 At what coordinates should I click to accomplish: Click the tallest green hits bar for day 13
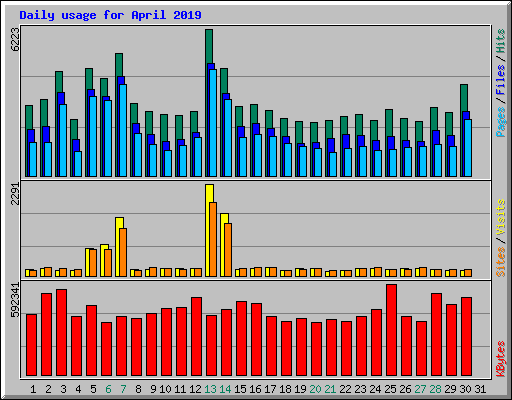click(209, 46)
